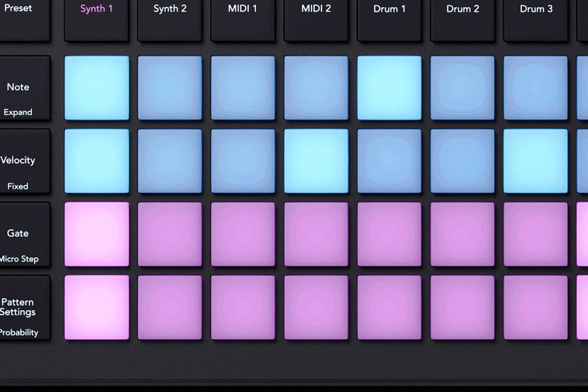Tap the Velocity-row pad under Drum 1

click(x=389, y=161)
